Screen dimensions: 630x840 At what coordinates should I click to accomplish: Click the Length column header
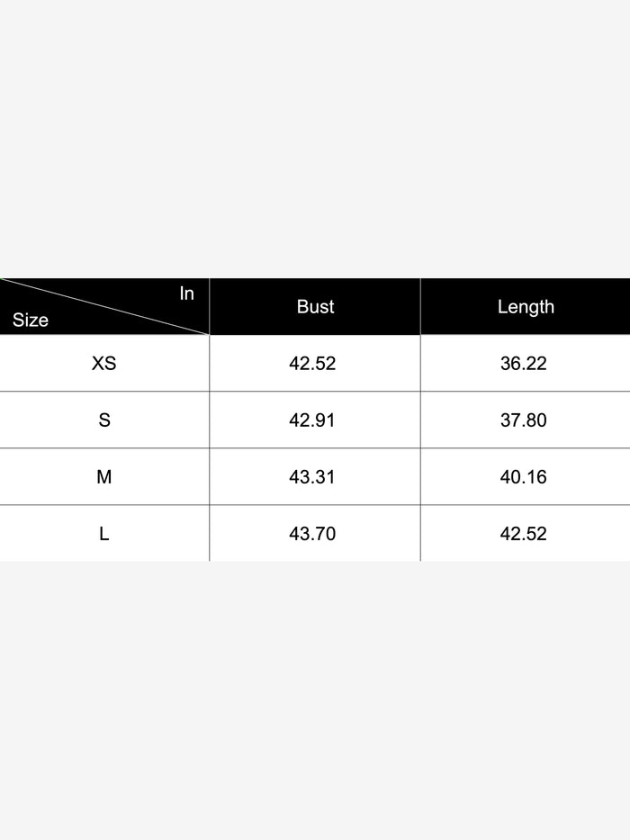(526, 306)
